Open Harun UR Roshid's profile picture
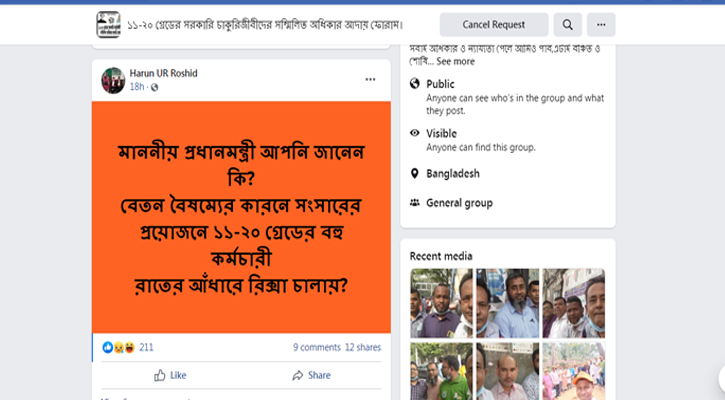 pos(113,80)
